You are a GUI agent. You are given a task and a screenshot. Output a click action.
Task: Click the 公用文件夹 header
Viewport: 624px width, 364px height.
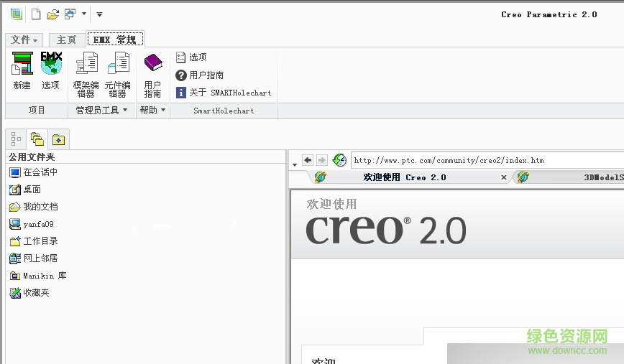[x=32, y=157]
